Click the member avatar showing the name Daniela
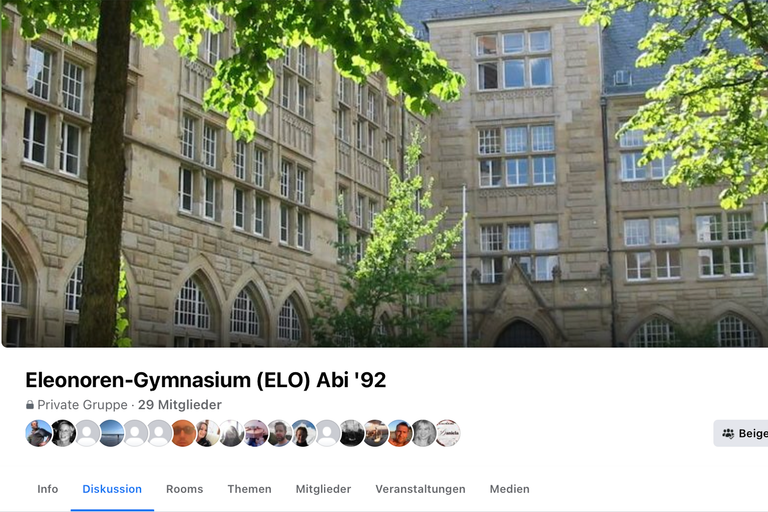The image size is (768, 512). (x=448, y=433)
